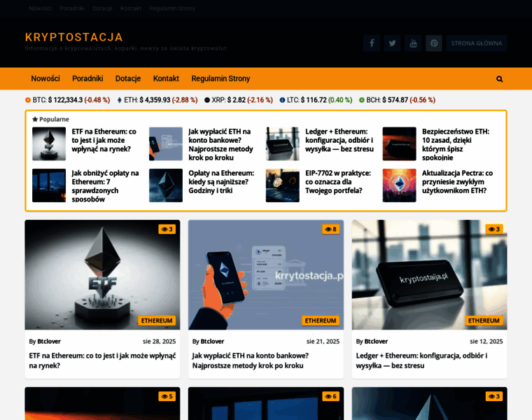
Task: Open popular thumbnail for Bezpieczeństwo ETH
Action: pos(399,143)
